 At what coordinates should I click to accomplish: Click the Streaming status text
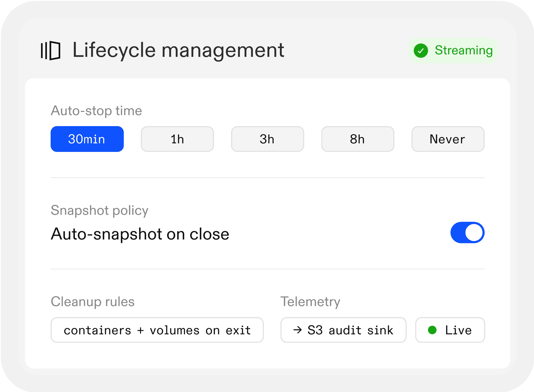point(463,50)
